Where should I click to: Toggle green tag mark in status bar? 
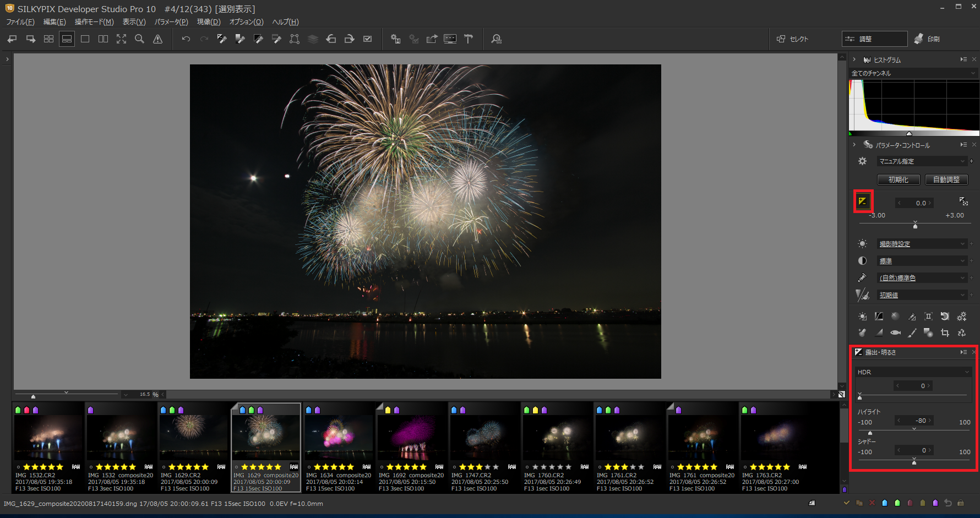[x=897, y=503]
